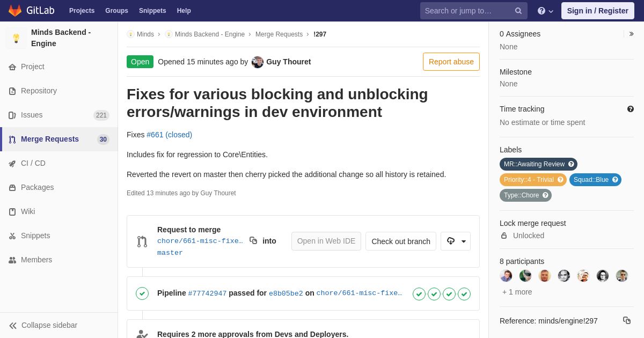
Task: Show the '+ 1 more' participants
Action: [x=517, y=292]
